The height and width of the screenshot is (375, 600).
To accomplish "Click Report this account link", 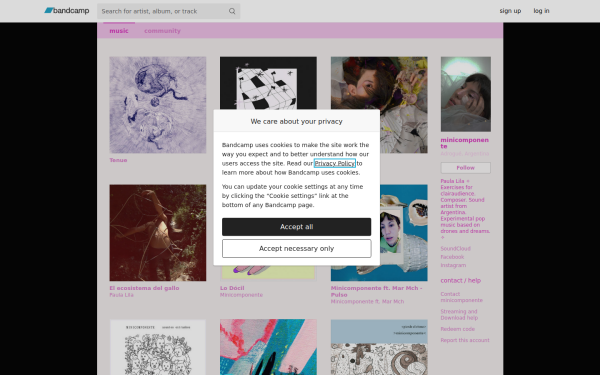I will [465, 340].
